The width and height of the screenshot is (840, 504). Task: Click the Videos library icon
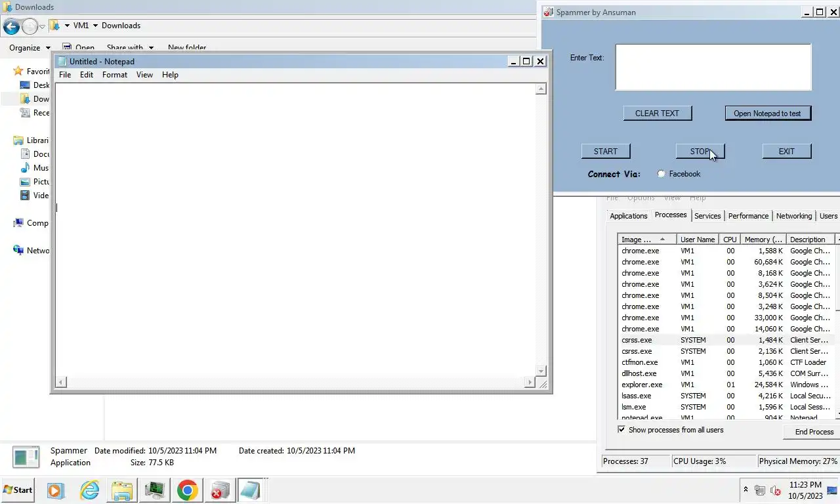tap(25, 195)
